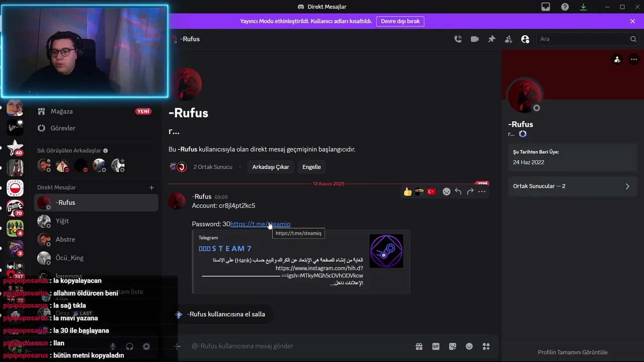The height and width of the screenshot is (362, 644).
Task: Click first frequent friend avatar
Action: (44, 165)
